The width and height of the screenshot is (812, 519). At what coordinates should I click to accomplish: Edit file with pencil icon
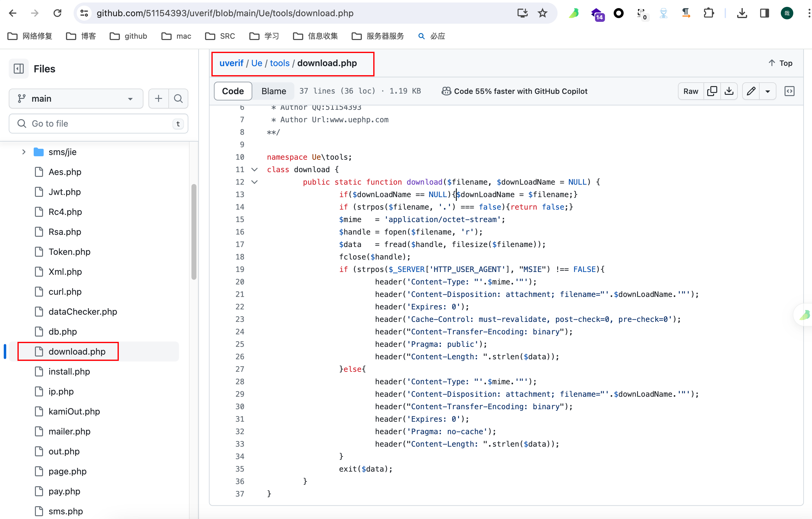[751, 91]
